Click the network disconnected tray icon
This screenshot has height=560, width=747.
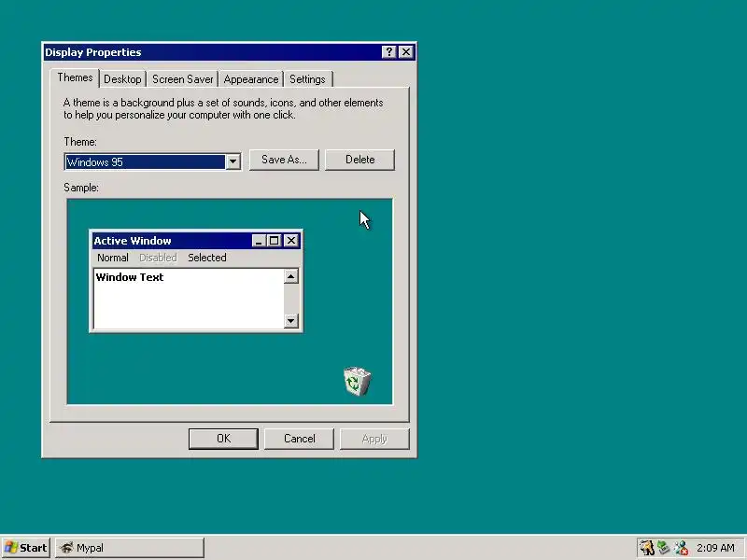click(x=682, y=548)
